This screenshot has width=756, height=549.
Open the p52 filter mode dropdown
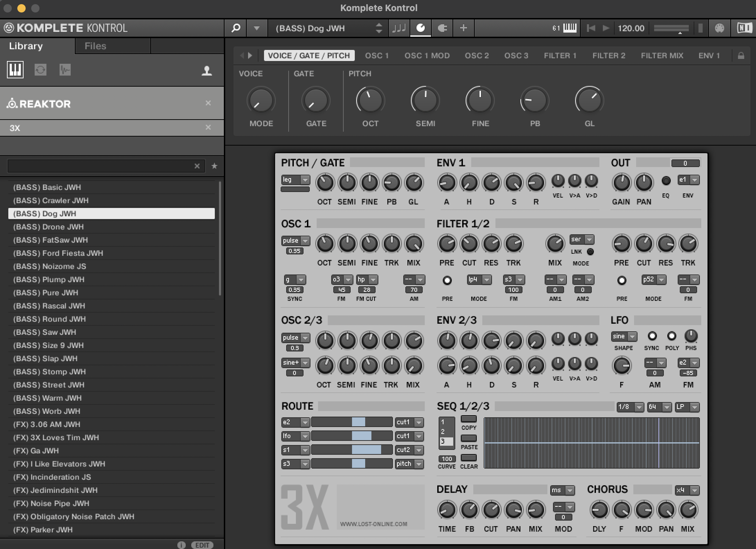click(x=654, y=279)
